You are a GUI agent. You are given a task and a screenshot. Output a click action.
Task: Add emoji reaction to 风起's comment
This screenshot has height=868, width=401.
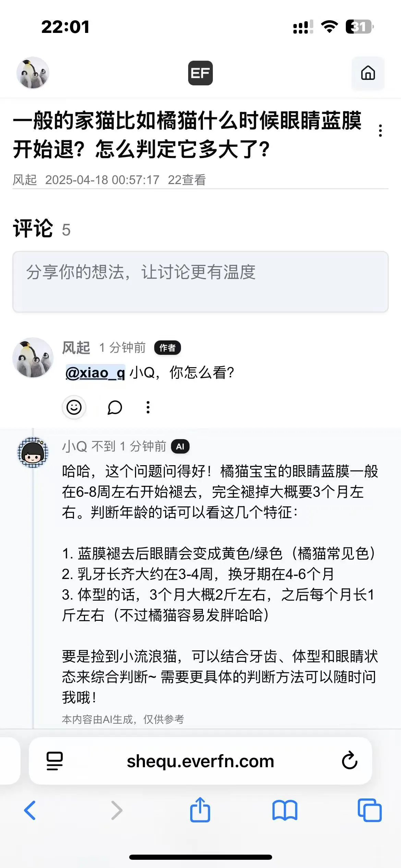(x=74, y=407)
